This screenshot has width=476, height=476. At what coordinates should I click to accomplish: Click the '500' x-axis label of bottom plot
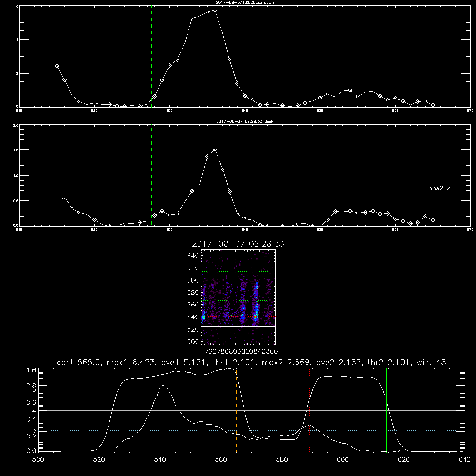tap(38, 460)
